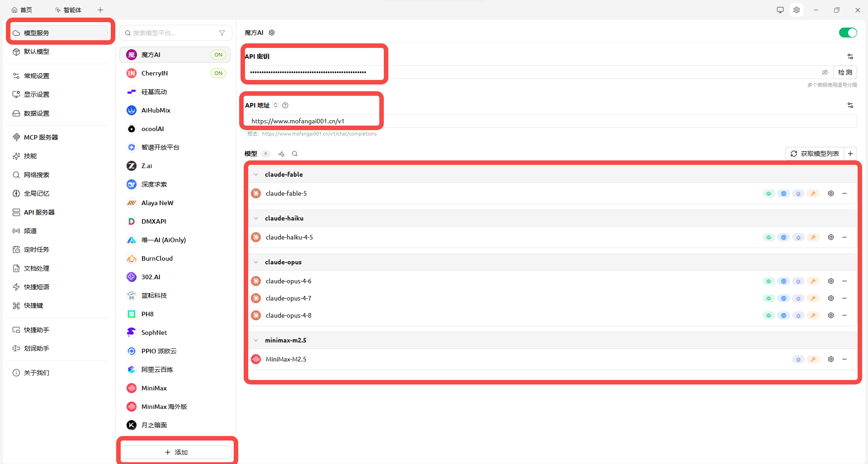
Task: Select the AiHubMix provider
Action: (x=175, y=110)
